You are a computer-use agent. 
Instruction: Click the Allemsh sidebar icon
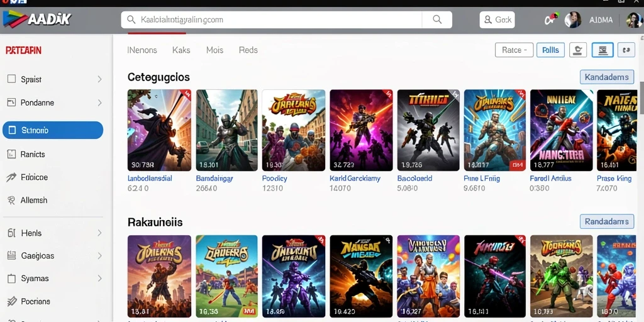click(x=11, y=201)
